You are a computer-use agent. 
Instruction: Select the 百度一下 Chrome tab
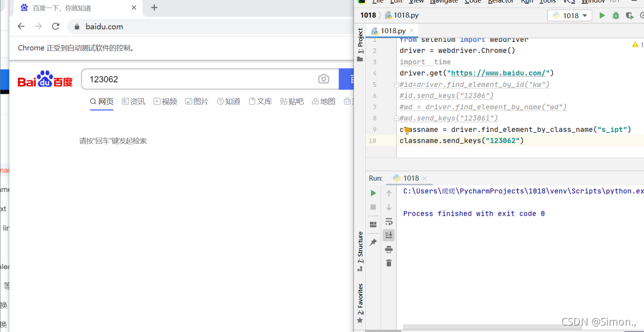[x=78, y=8]
